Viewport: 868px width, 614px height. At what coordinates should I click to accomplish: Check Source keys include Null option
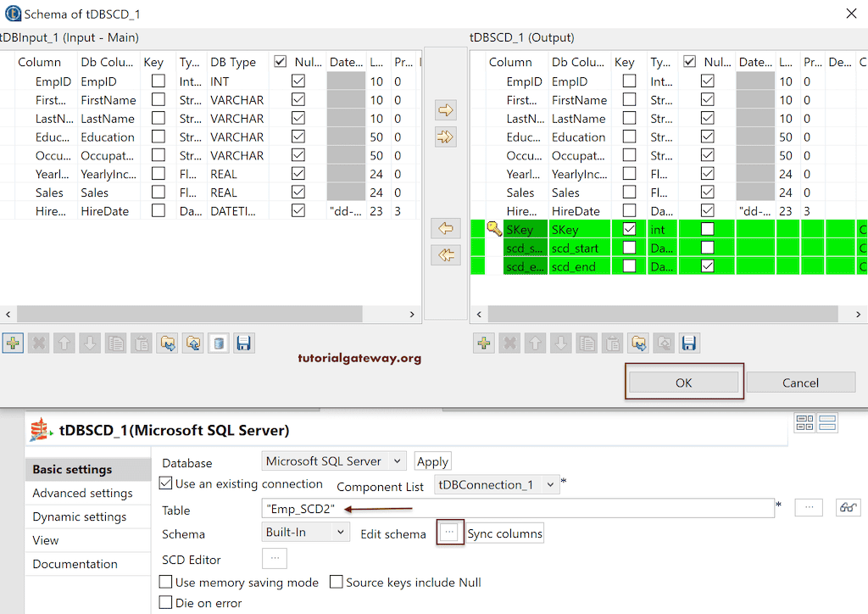(x=335, y=583)
